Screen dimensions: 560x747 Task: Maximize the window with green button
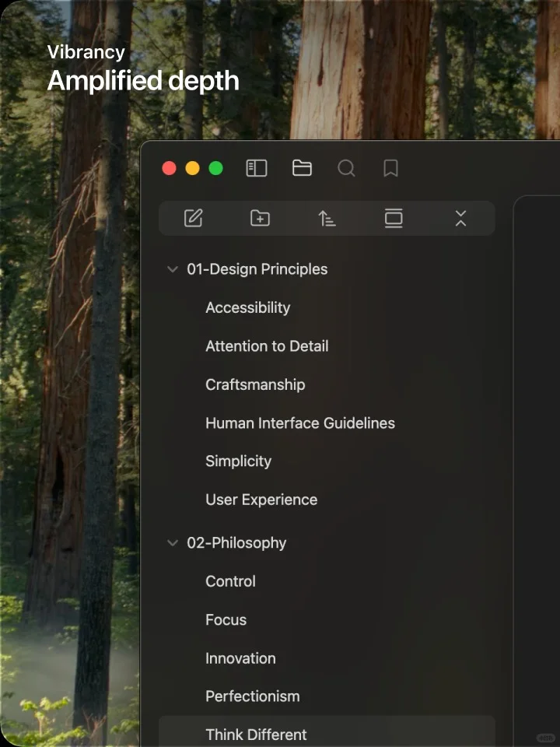coord(215,168)
